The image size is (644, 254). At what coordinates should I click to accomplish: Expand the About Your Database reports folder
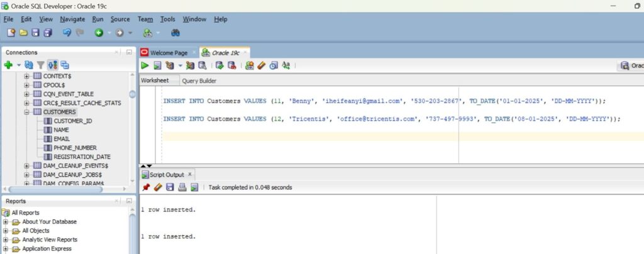point(6,221)
